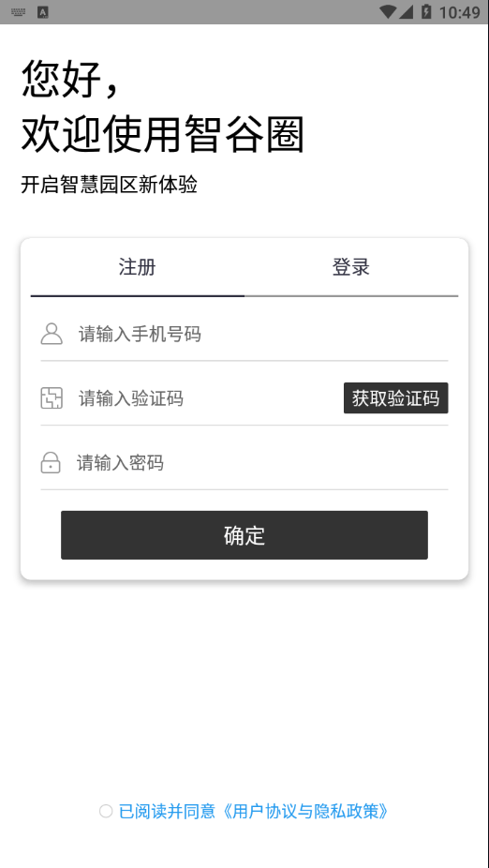
Task: Tap the battery charging icon
Action: click(x=426, y=11)
